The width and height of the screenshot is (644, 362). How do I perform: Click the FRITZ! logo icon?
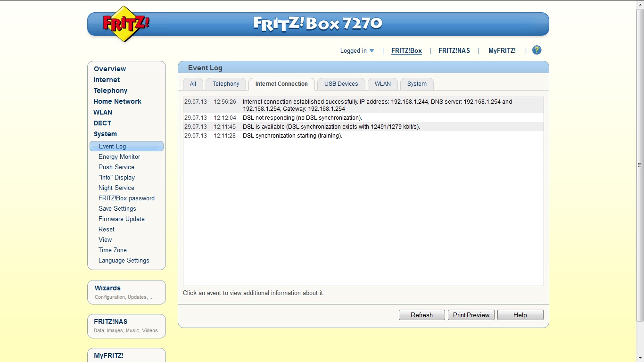click(125, 24)
